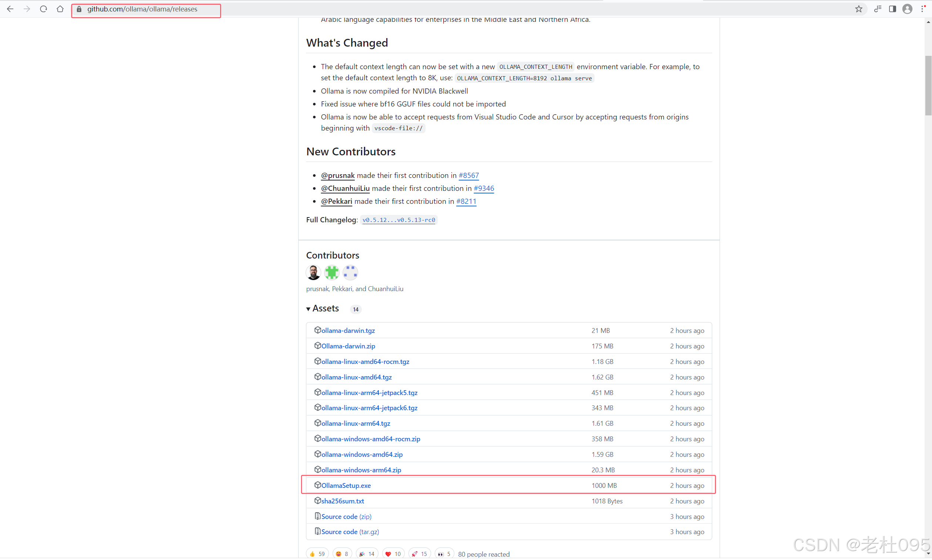The image size is (932, 560).
Task: Toggle the rocket reaction
Action: [419, 553]
